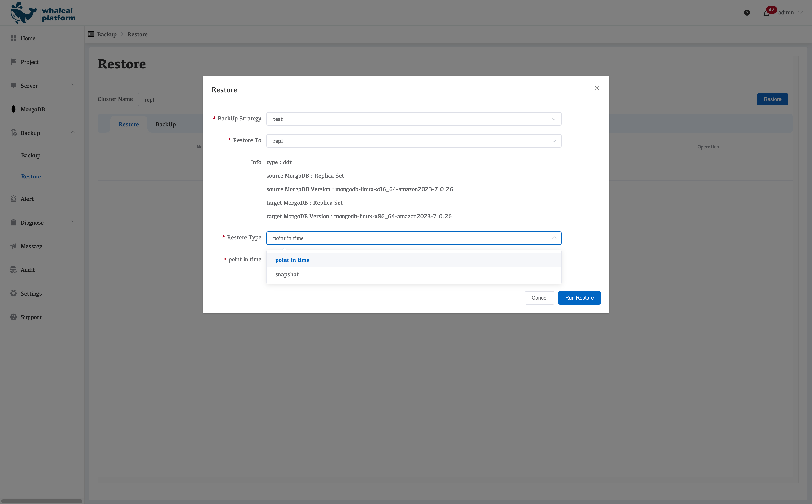Screen dimensions: 812x504
Task: Select the point in time option
Action: [x=292, y=260]
